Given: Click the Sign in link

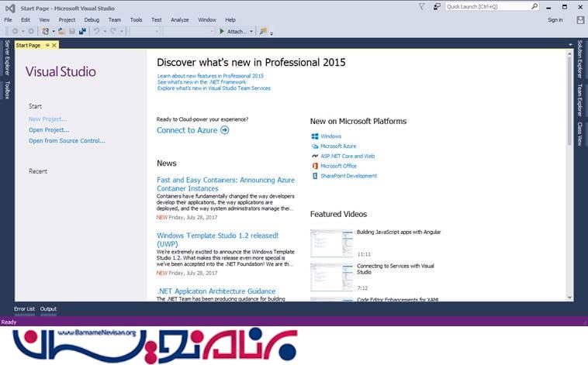Looking at the screenshot, I should (x=555, y=20).
